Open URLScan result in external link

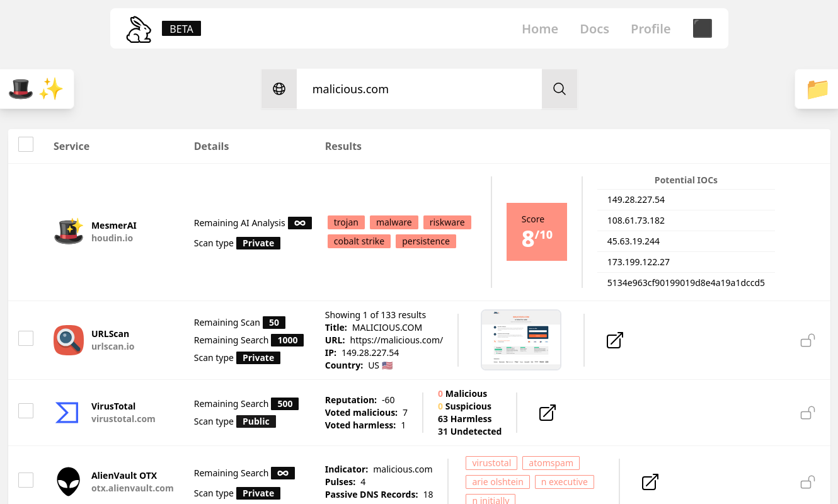pos(615,340)
